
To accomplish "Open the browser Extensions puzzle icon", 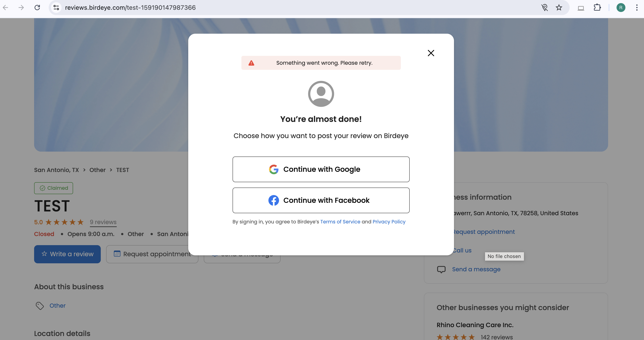I will click(597, 8).
